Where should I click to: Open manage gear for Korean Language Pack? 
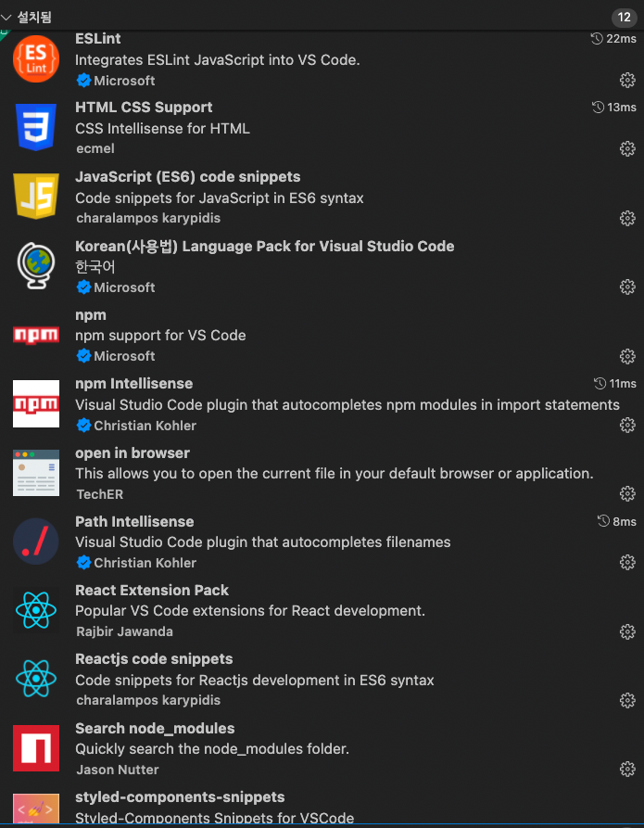click(627, 287)
